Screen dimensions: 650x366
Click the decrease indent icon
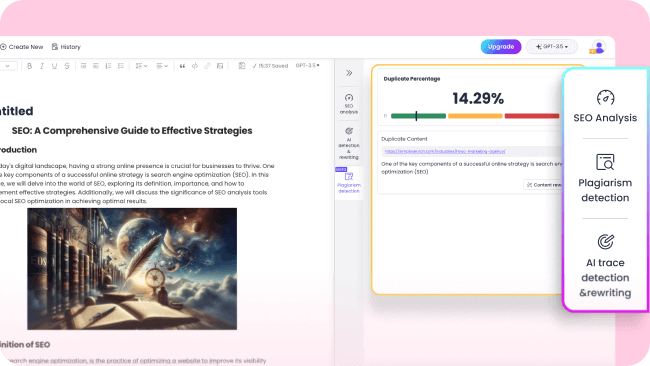(96, 66)
